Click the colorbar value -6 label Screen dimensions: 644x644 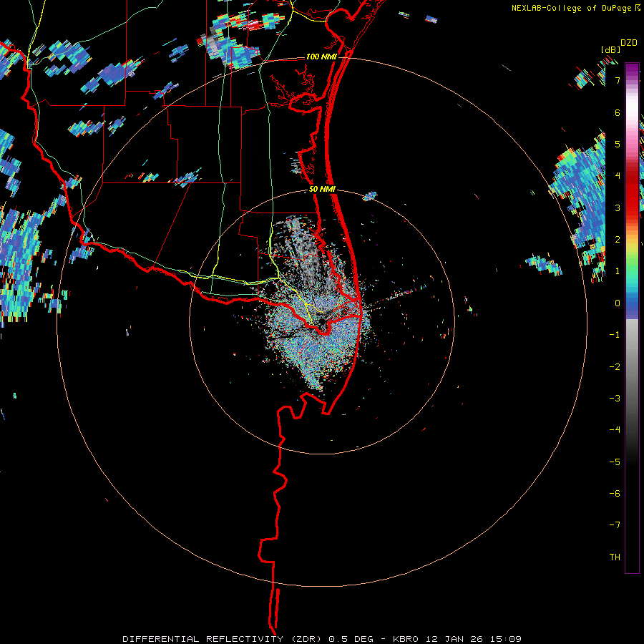[x=615, y=494]
